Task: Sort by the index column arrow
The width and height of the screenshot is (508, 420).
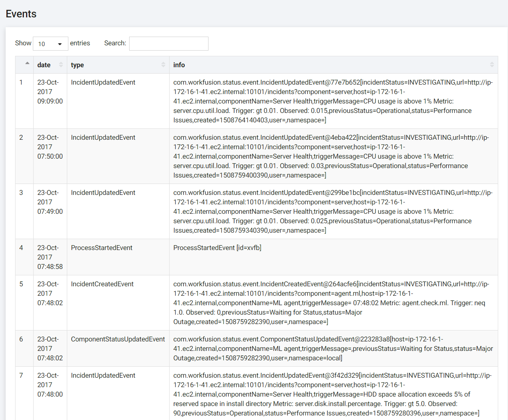Action: click(x=27, y=63)
